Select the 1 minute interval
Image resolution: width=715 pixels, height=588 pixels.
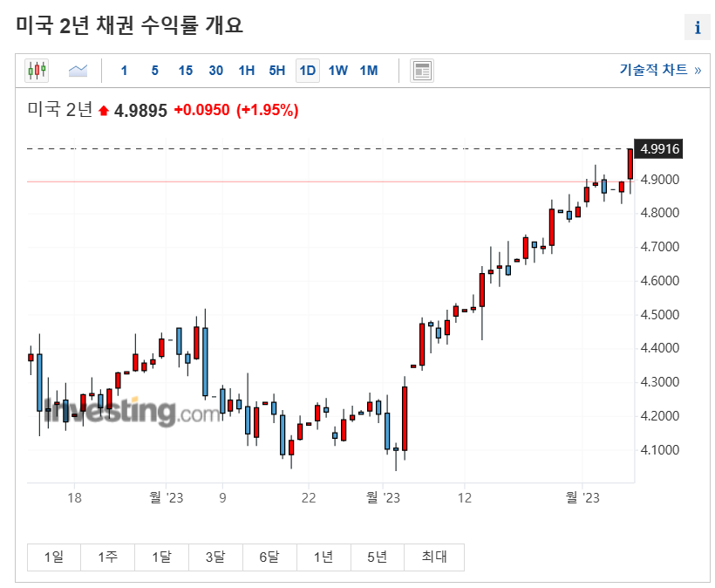(124, 71)
